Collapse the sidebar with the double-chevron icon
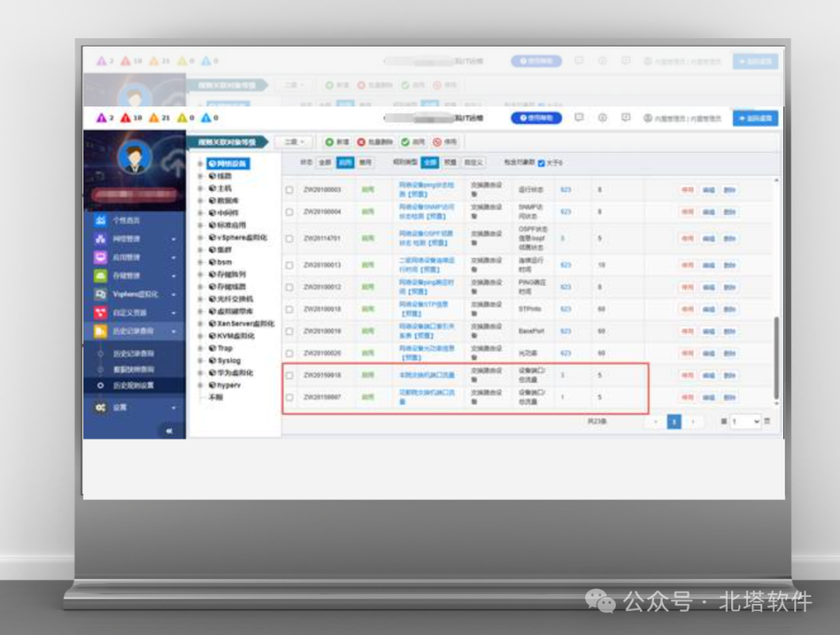 tap(169, 431)
